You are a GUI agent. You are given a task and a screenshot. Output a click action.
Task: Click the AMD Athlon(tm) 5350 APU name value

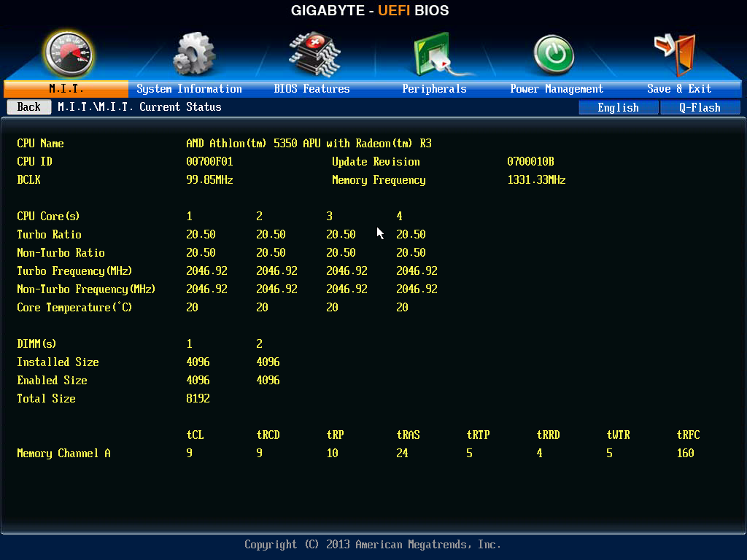point(309,144)
